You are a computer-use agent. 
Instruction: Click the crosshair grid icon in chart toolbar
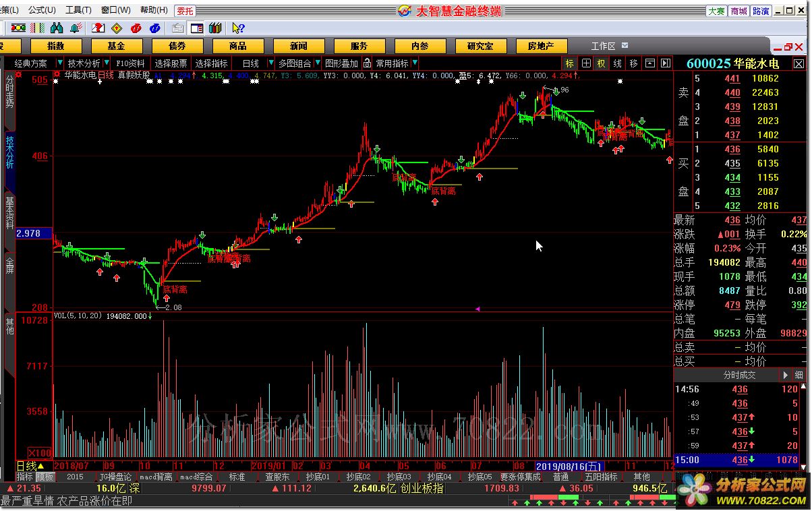(x=586, y=63)
